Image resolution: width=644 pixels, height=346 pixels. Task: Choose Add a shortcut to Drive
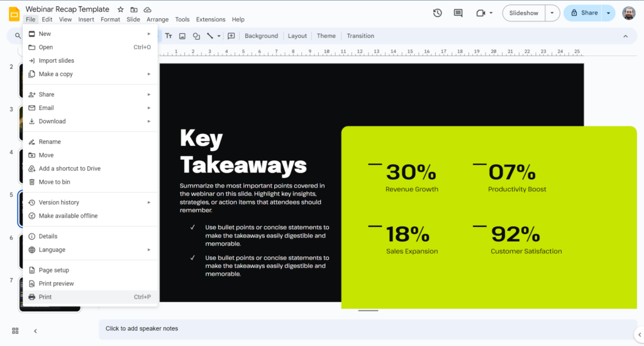click(x=90, y=169)
